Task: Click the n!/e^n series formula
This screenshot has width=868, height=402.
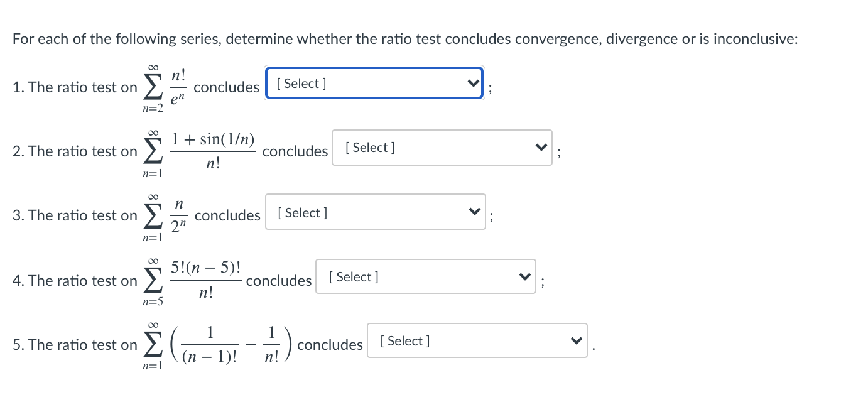Action: [166, 88]
